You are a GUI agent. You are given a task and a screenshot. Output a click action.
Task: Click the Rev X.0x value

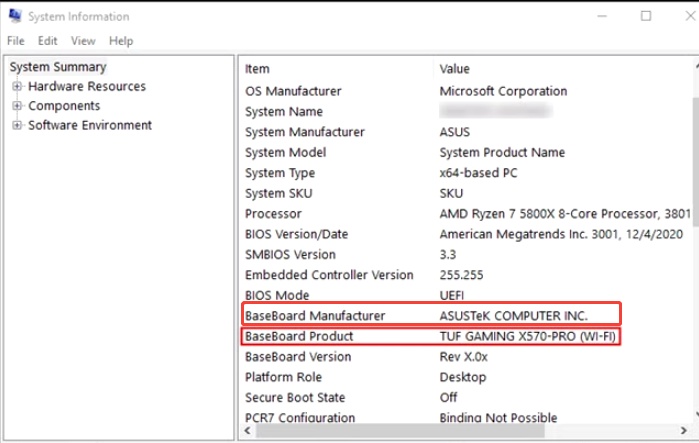pyautogui.click(x=464, y=357)
